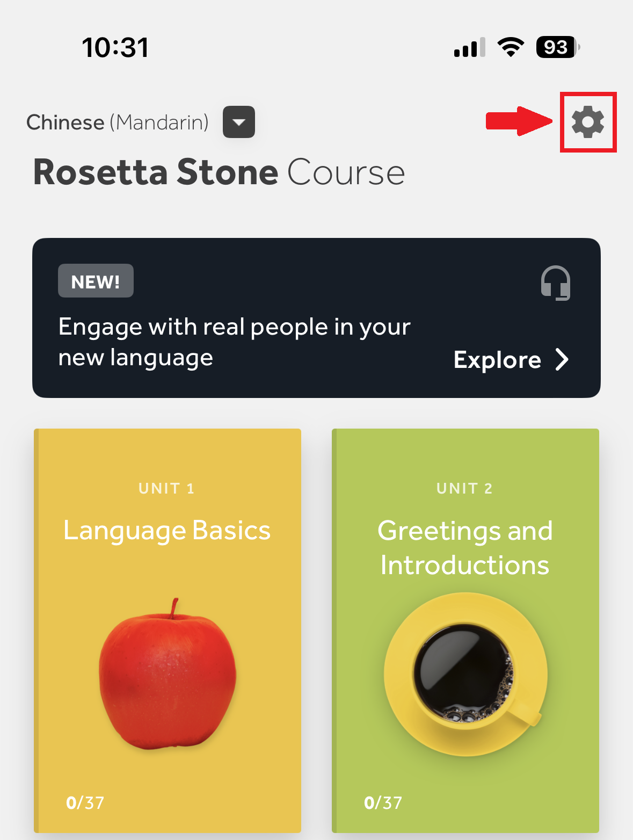Image resolution: width=633 pixels, height=840 pixels.
Task: Tap the 10:31 clock in status bar
Action: (x=115, y=48)
